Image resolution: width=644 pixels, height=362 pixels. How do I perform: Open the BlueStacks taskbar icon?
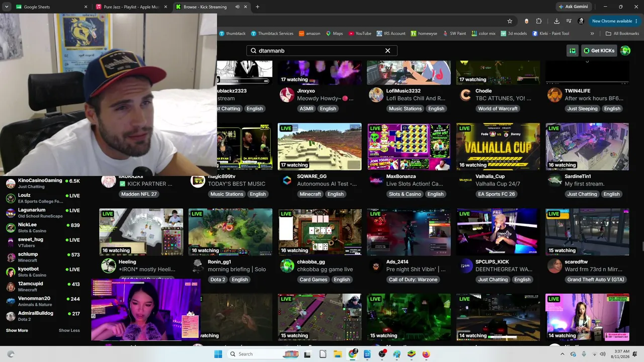click(412, 354)
